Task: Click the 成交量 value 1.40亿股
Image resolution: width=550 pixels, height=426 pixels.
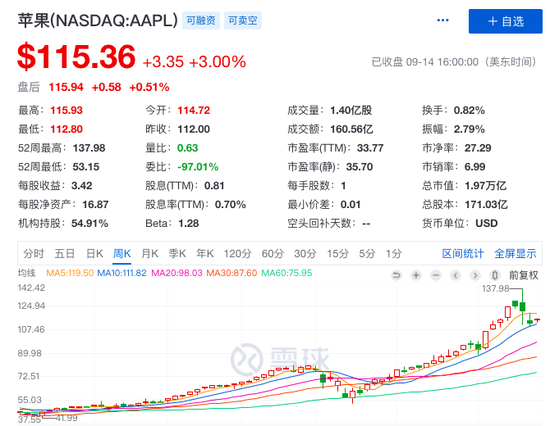Action: 351,110
